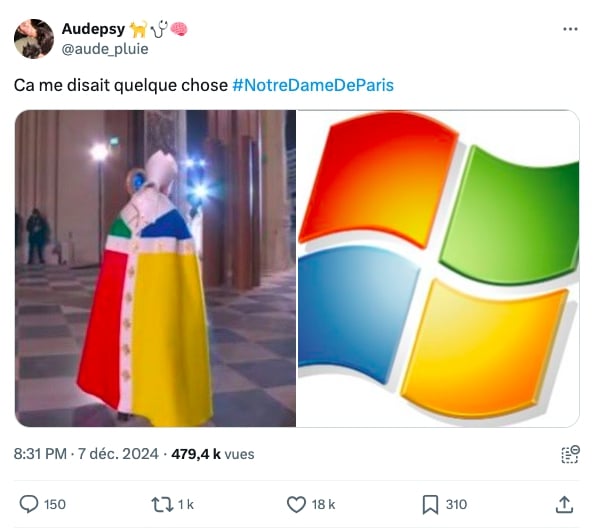Click the 310 bookmarks count
594x530 pixels.
coord(456,505)
